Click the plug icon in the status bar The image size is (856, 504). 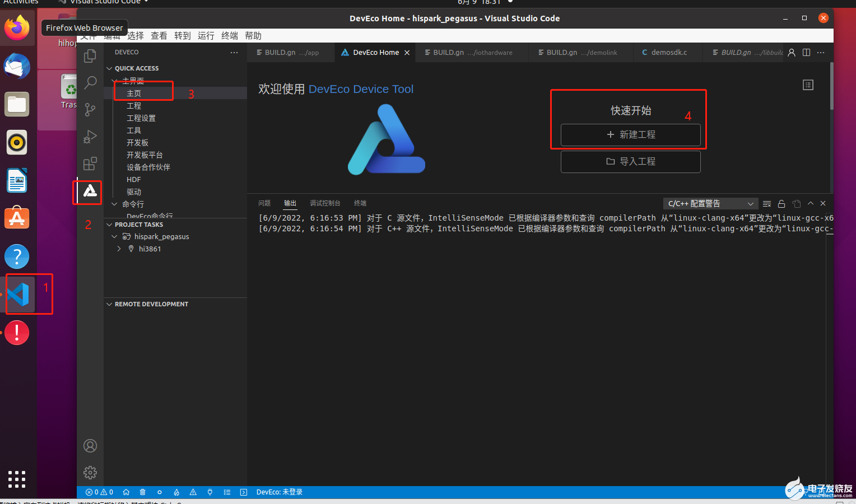(x=210, y=492)
